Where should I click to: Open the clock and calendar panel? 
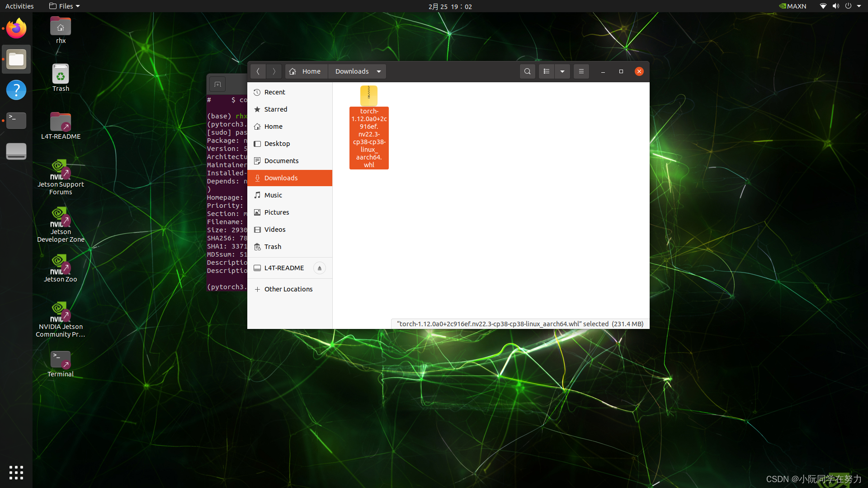(450, 6)
